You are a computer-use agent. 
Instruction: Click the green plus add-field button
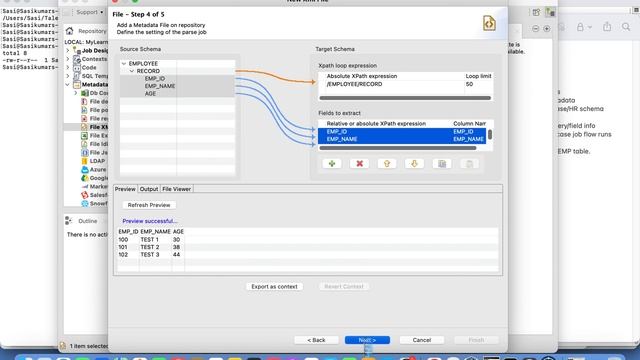332,164
